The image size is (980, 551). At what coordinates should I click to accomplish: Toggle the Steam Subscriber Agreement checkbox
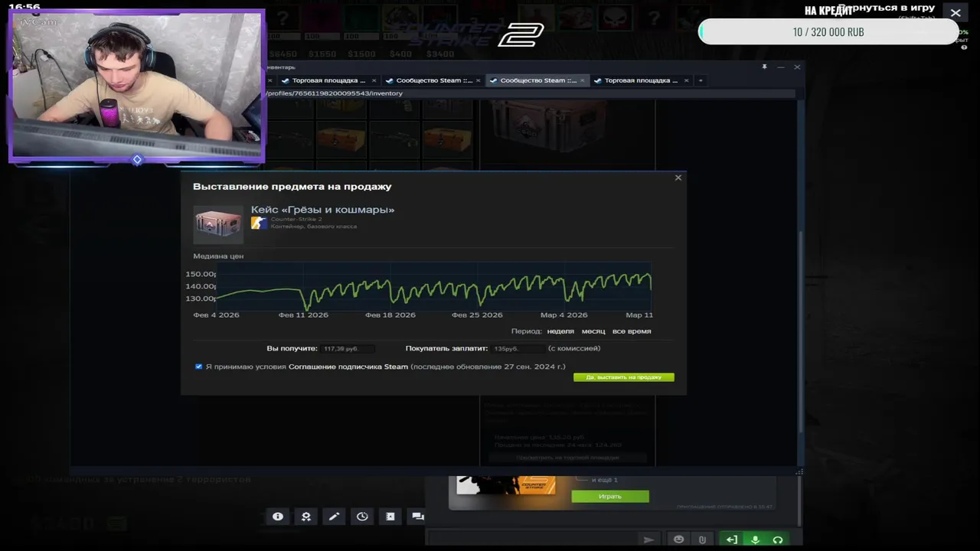[x=199, y=367]
